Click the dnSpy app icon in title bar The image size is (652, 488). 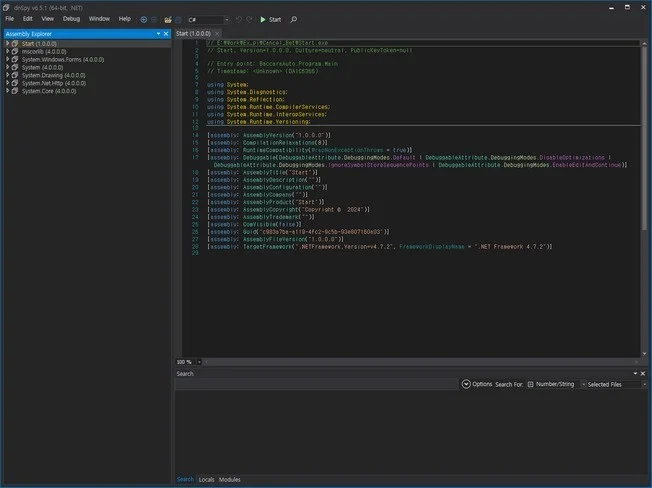pyautogui.click(x=6, y=7)
